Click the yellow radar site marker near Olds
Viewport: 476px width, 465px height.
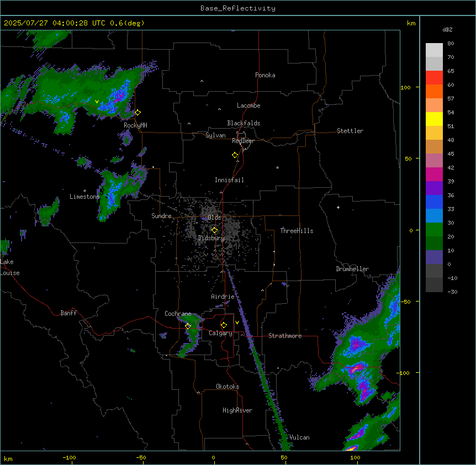[x=215, y=230]
